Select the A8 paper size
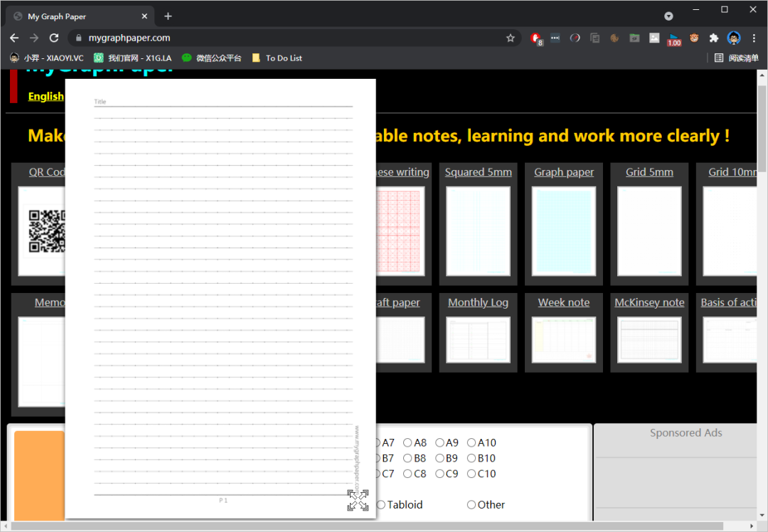This screenshot has height=532, width=768. 408,443
